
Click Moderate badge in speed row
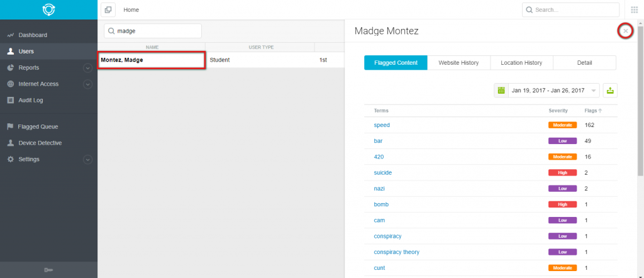click(x=562, y=125)
